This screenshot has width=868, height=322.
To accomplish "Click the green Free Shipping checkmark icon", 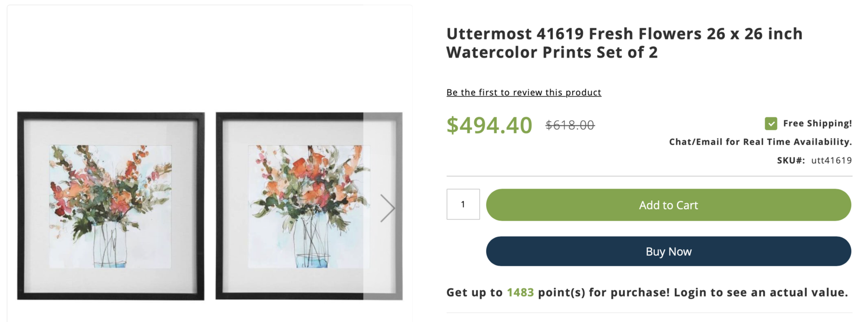I will 771,124.
